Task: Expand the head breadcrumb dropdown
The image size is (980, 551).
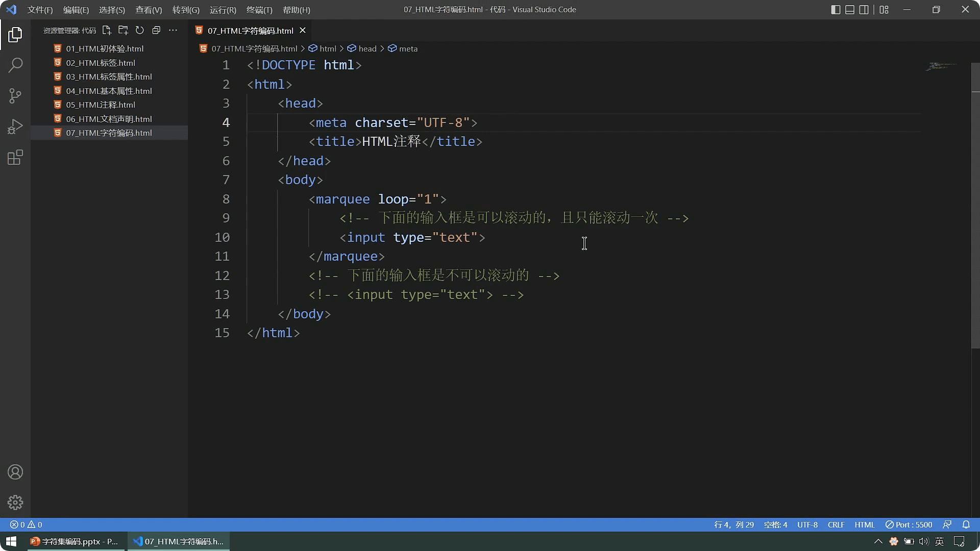Action: click(367, 48)
